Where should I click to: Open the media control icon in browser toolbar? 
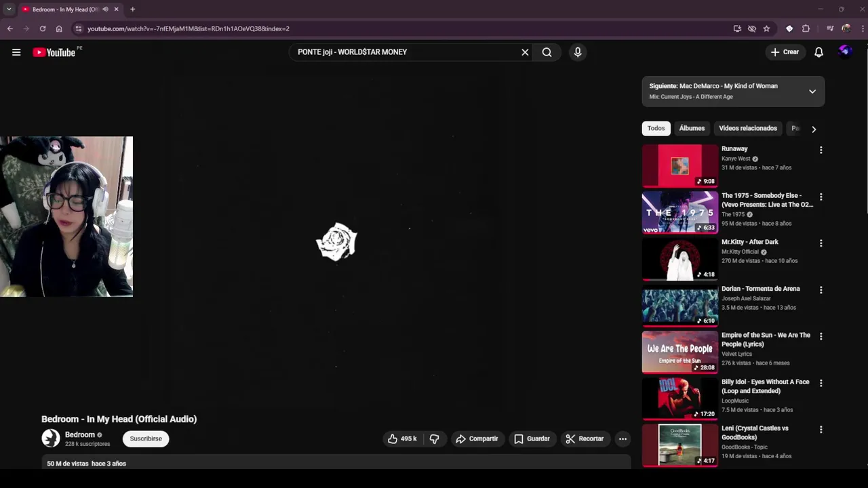click(830, 28)
